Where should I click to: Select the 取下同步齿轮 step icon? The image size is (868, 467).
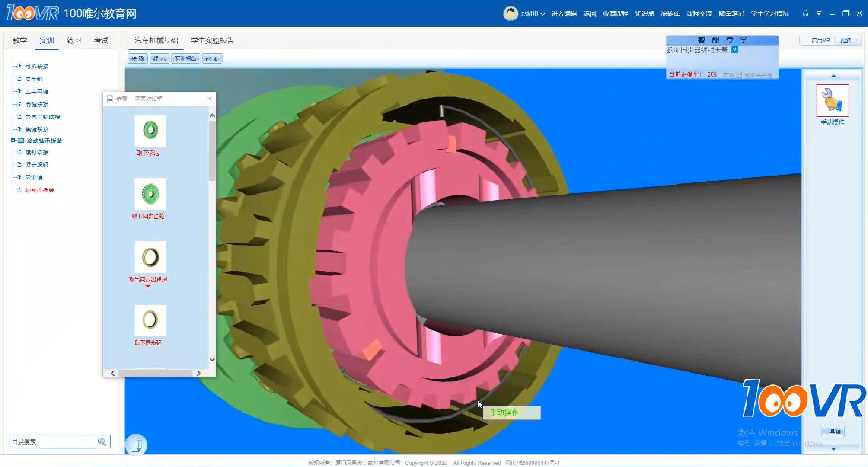pos(150,194)
